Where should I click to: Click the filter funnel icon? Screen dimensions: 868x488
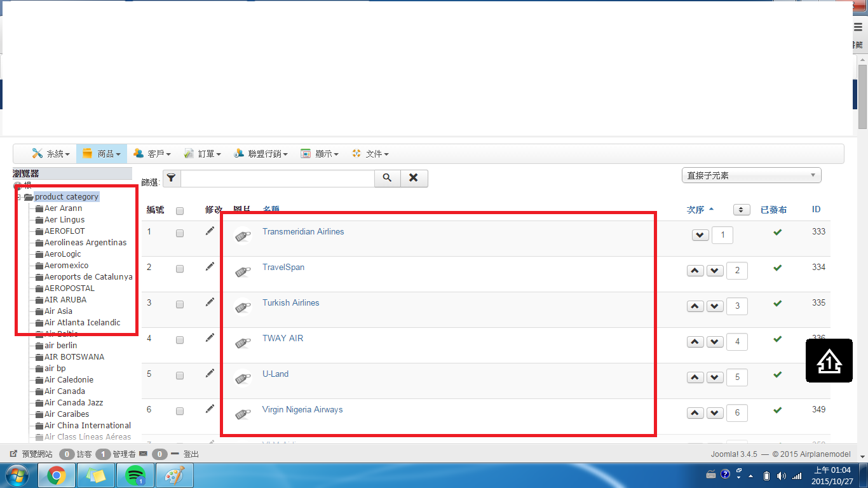click(x=172, y=179)
